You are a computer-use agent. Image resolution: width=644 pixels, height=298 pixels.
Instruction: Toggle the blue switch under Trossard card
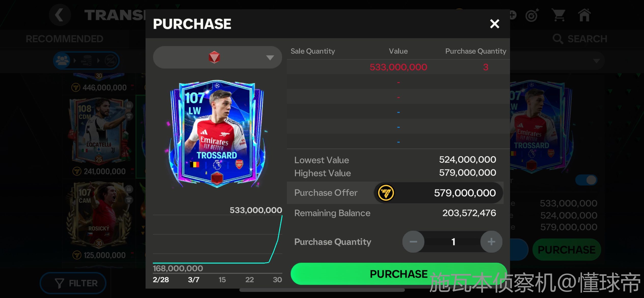586,180
